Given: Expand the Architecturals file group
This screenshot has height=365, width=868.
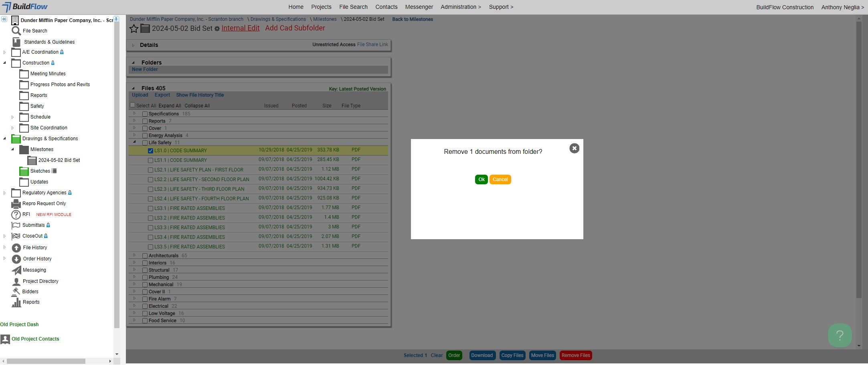Looking at the screenshot, I should click(x=135, y=255).
